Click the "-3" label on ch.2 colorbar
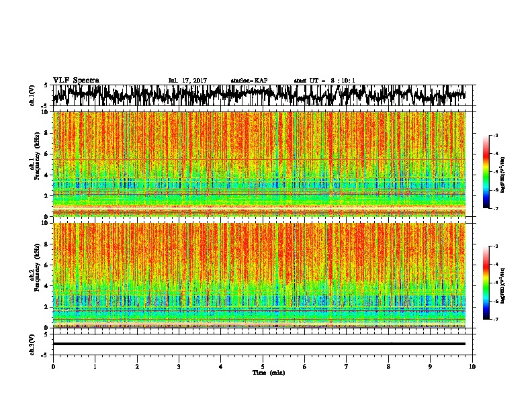This screenshot has width=532, height=411. tap(495, 246)
